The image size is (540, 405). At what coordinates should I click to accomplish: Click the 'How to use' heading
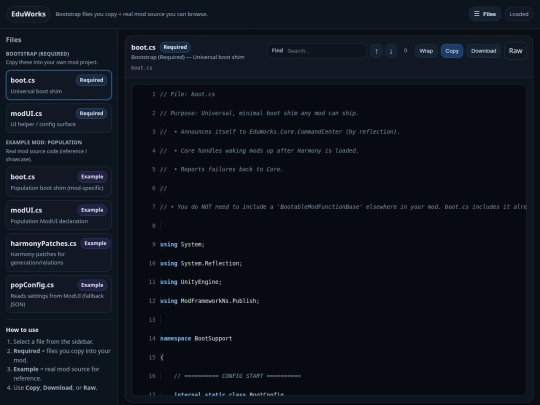(x=22, y=330)
